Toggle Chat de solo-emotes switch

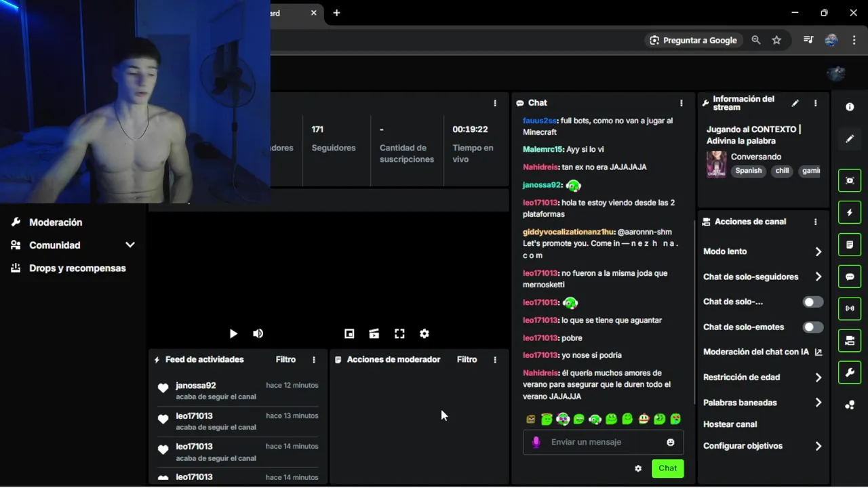click(x=813, y=327)
